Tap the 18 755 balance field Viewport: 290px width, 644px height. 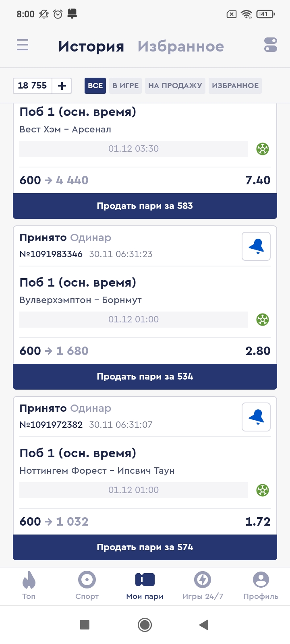tap(33, 86)
